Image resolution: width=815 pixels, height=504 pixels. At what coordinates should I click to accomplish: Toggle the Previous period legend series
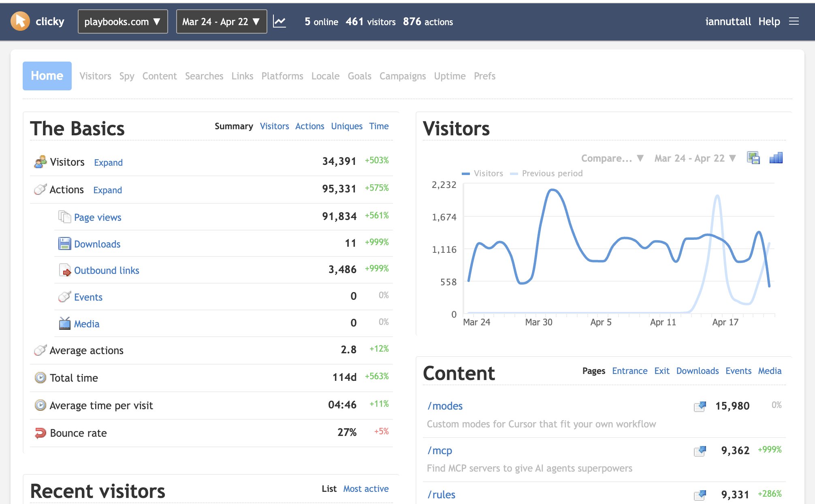(x=546, y=173)
